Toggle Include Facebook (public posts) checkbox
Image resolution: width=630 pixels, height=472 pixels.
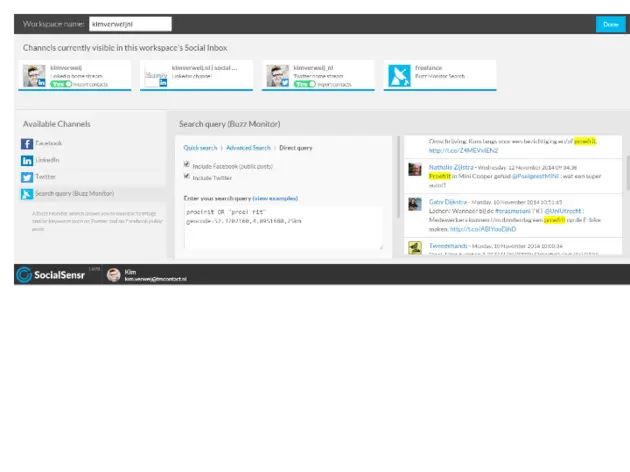tap(186, 164)
